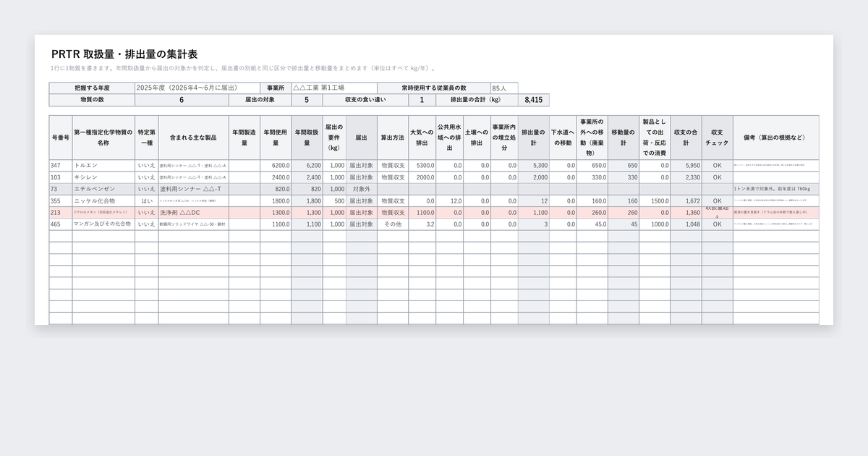Select the 年間取扱量 column header
This screenshot has height=456, width=868.
tap(307, 138)
